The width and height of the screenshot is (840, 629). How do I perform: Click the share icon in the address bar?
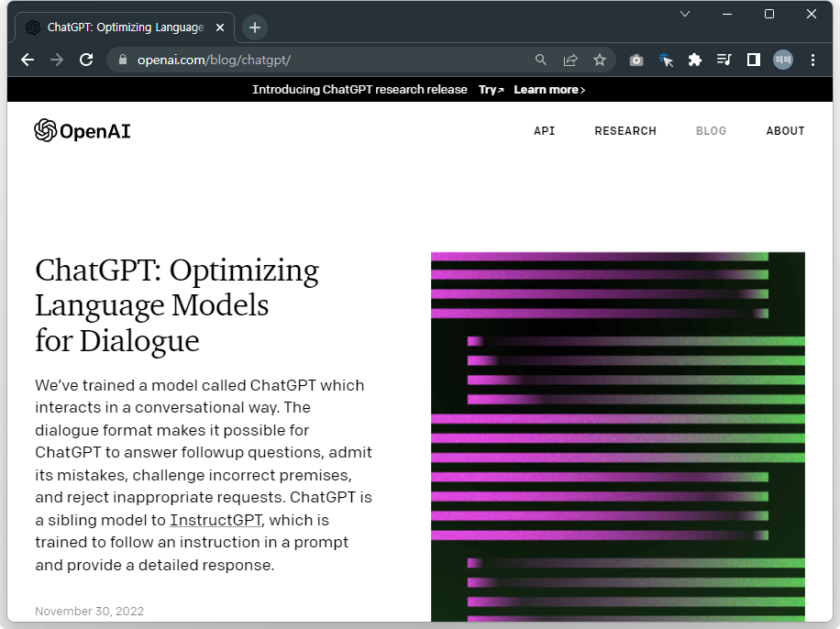pos(570,59)
